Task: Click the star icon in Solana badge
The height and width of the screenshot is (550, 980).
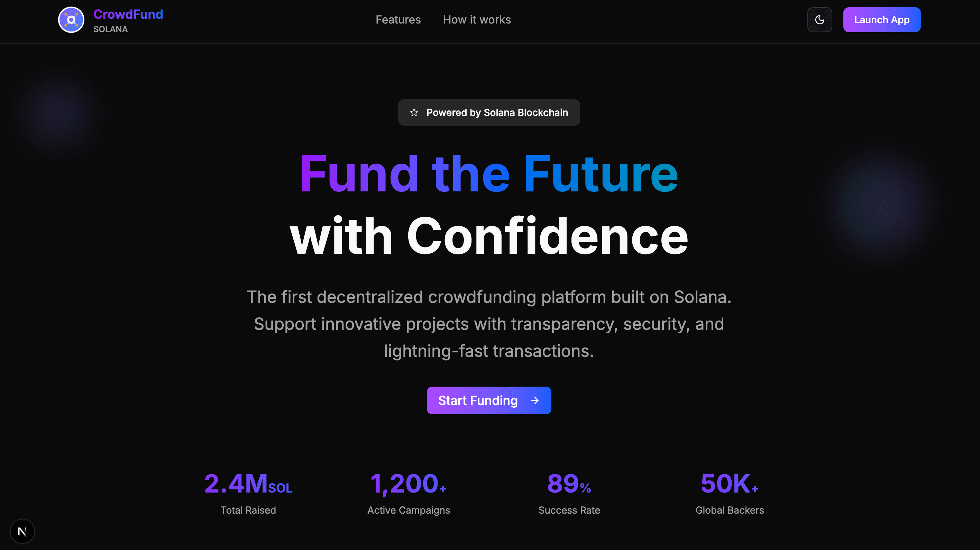Action: 414,112
